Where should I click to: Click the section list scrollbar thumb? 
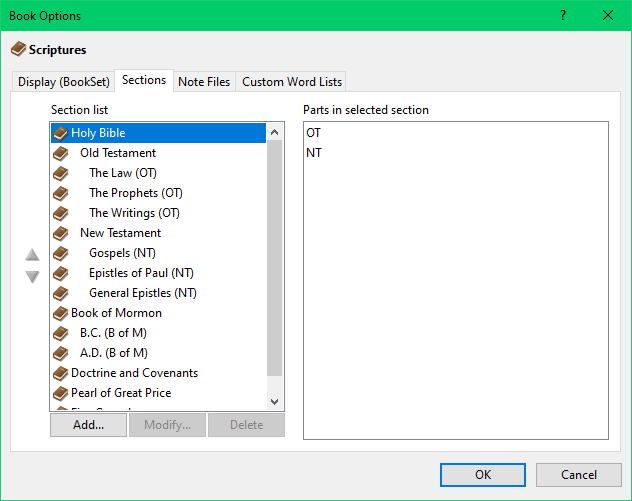pyautogui.click(x=274, y=258)
